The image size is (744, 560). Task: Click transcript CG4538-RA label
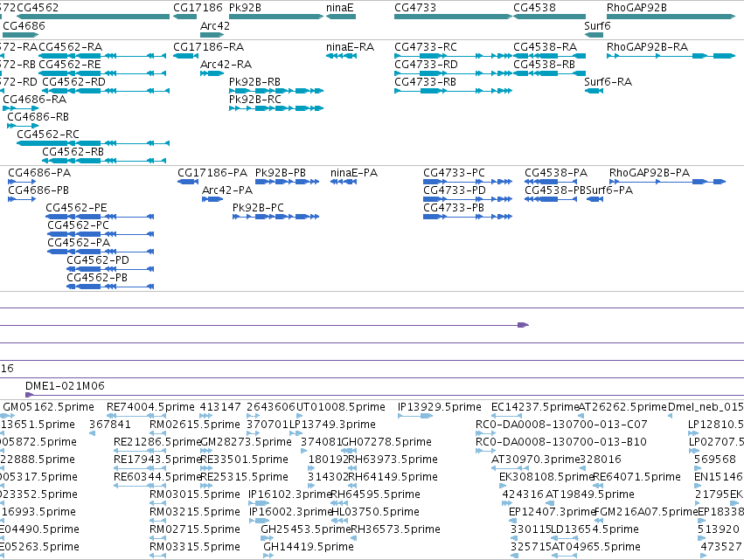(546, 47)
